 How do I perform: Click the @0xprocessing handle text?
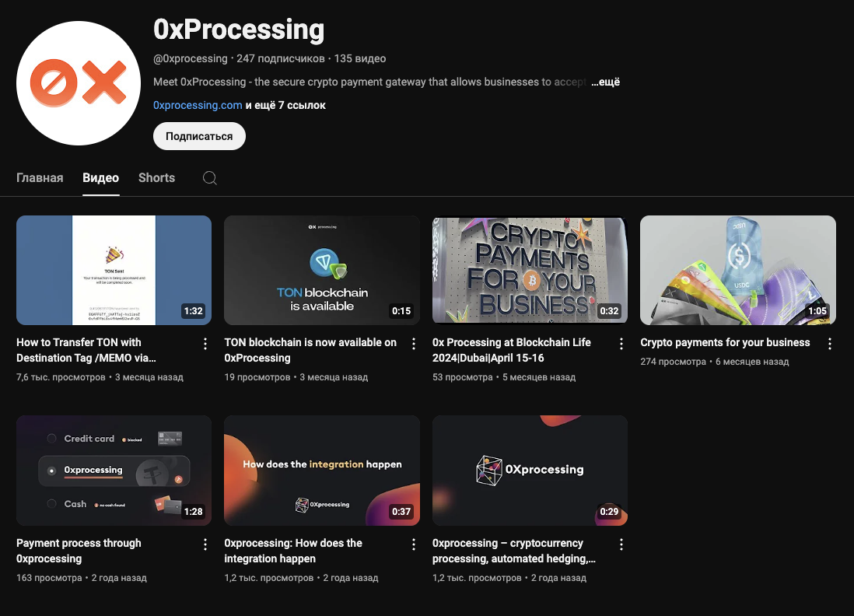190,58
